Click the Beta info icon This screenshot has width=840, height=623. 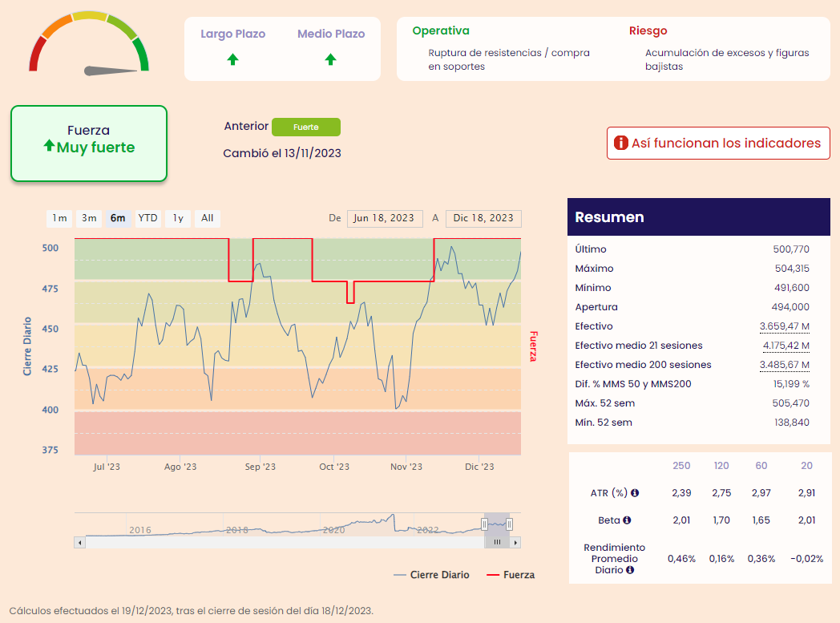tap(627, 520)
